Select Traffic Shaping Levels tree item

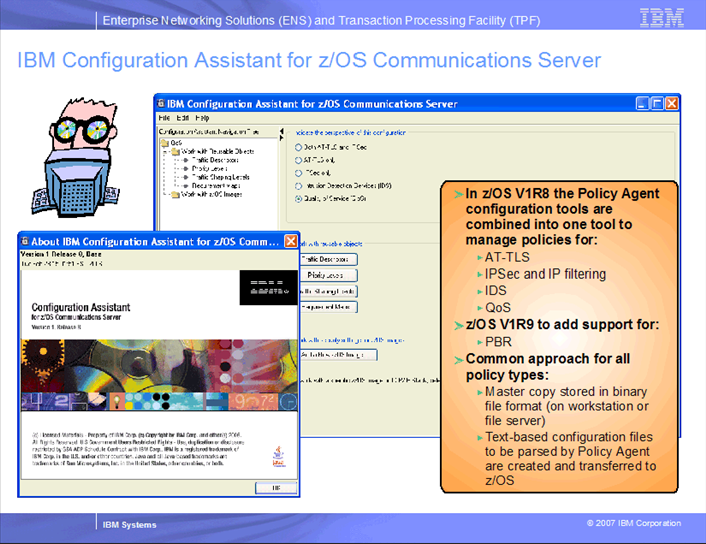pyautogui.click(x=221, y=177)
